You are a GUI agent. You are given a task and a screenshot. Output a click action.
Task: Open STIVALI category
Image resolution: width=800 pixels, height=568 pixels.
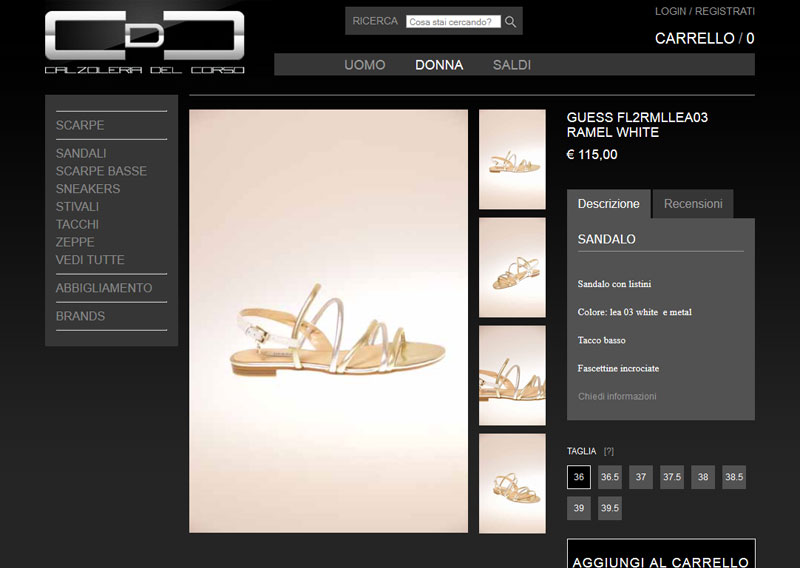[78, 207]
